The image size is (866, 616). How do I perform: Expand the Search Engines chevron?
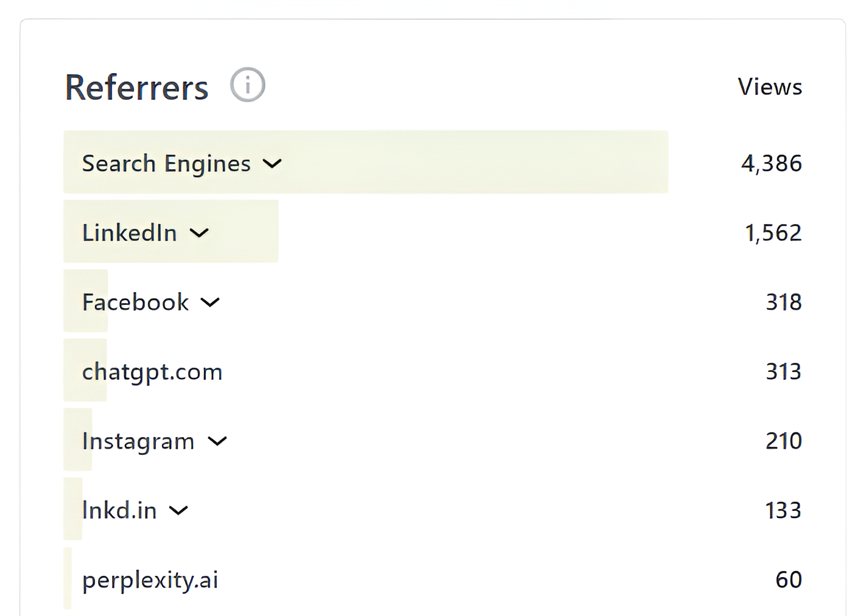coord(272,164)
